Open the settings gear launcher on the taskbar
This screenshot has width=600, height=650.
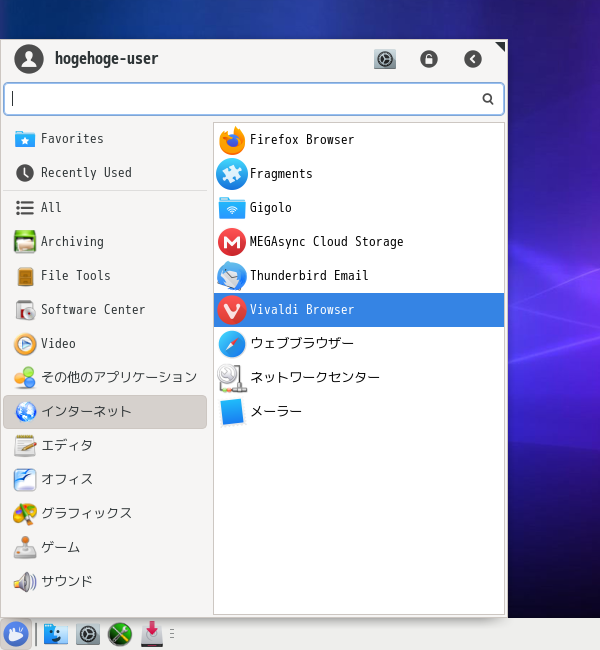click(x=88, y=634)
